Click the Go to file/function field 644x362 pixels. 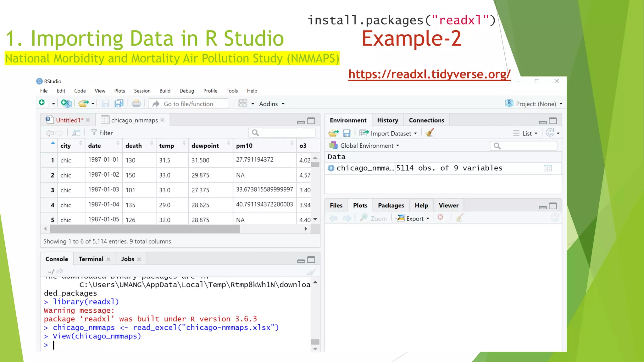click(188, 104)
